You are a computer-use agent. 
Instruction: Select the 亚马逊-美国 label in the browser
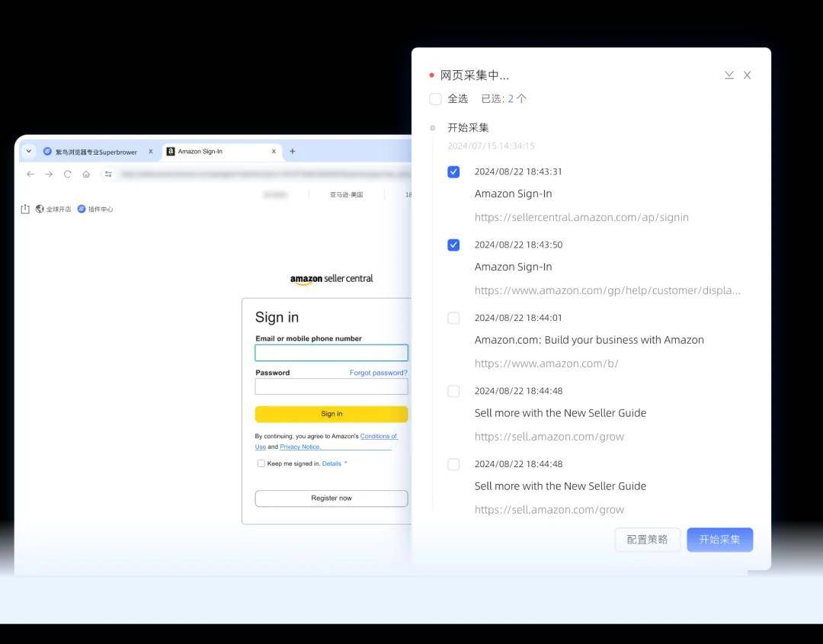347,194
